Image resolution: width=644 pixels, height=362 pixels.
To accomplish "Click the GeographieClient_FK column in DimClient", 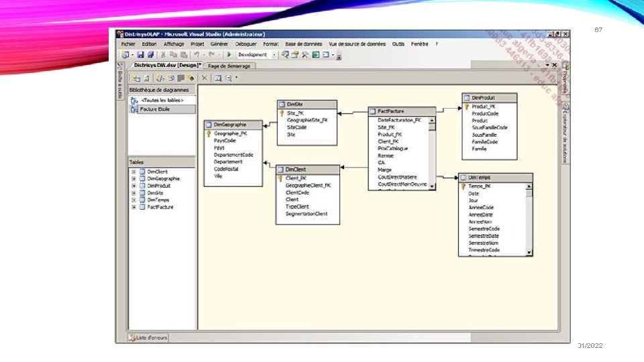I will click(x=308, y=186).
